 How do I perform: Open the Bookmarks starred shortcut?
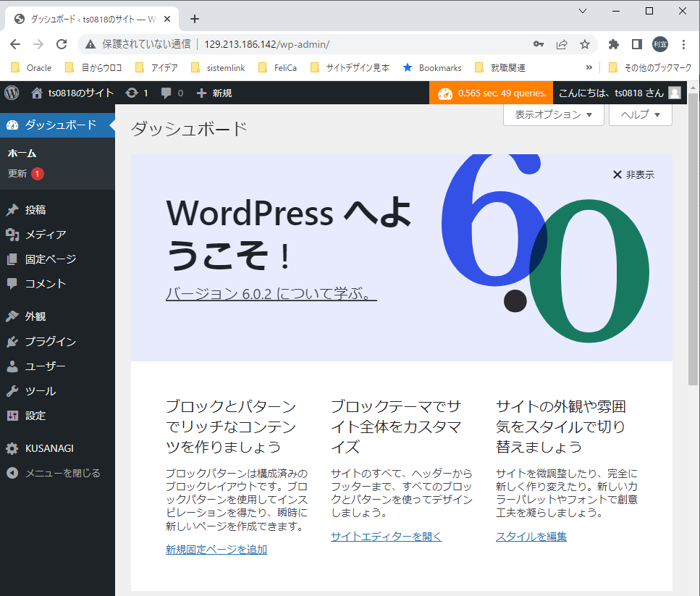[x=432, y=67]
